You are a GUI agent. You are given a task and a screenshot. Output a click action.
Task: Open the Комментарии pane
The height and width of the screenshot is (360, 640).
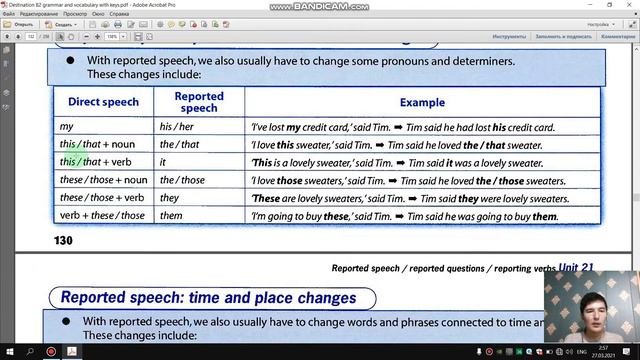click(x=618, y=37)
